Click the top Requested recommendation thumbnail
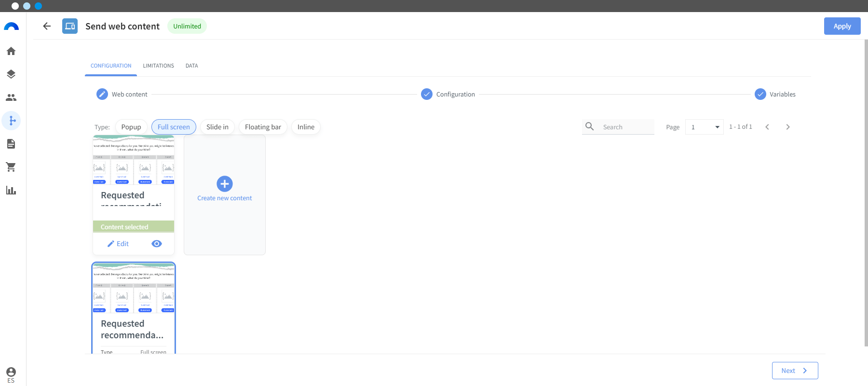868x386 pixels. pyautogui.click(x=134, y=160)
